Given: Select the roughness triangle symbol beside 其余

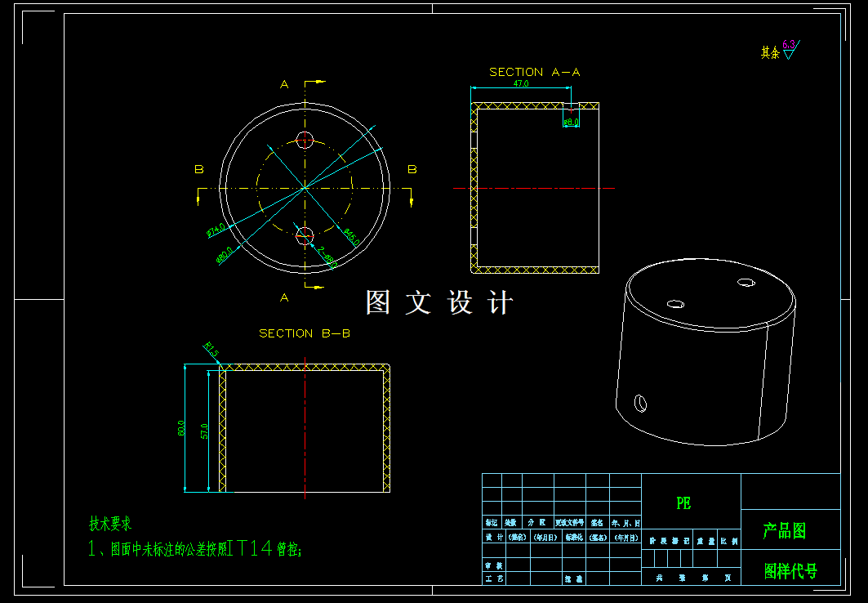Looking at the screenshot, I should pos(790,54).
